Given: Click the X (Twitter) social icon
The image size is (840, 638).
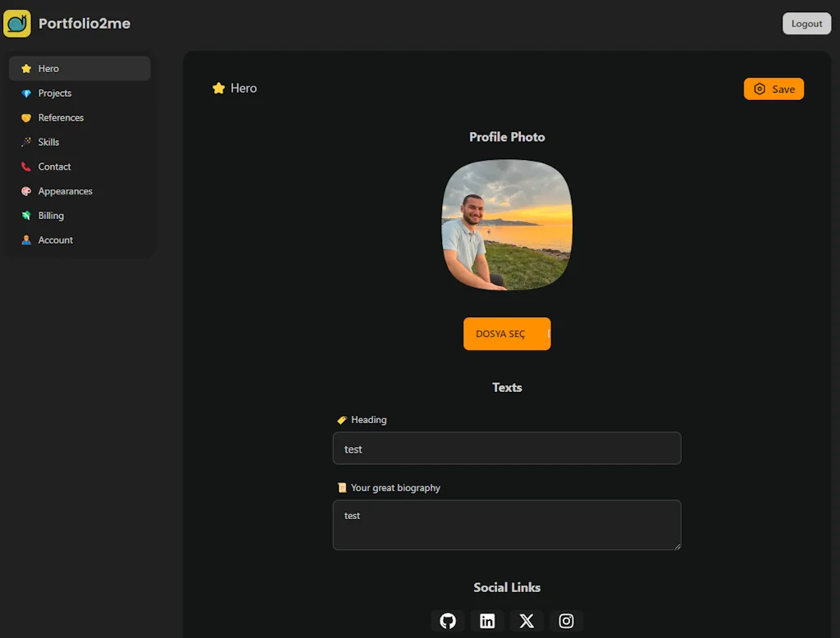Looking at the screenshot, I should click(x=527, y=621).
